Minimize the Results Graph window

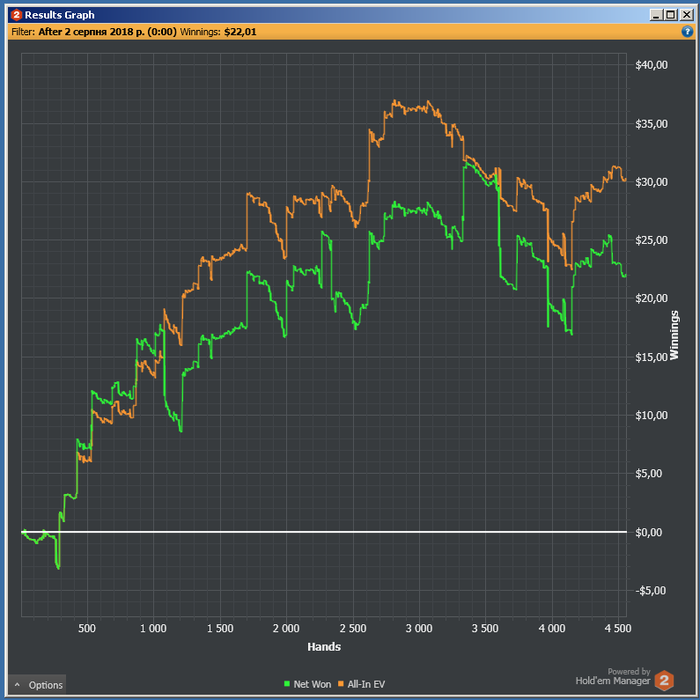click(656, 15)
